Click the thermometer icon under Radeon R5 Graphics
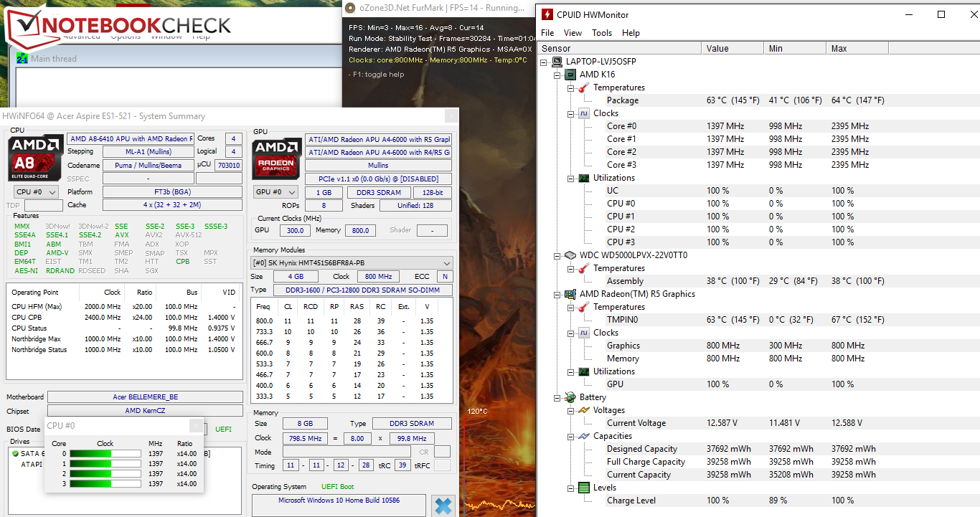The width and height of the screenshot is (980, 517). pyautogui.click(x=583, y=307)
